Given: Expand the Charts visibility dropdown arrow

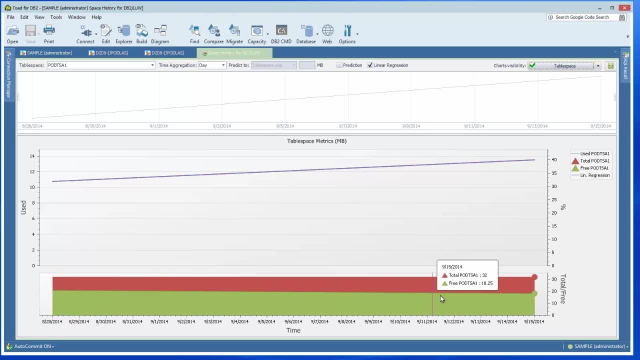Looking at the screenshot, I should coord(598,66).
